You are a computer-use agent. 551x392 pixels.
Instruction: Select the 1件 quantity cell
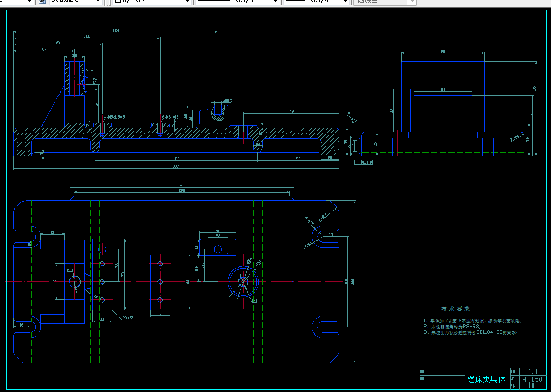[x=533, y=386]
